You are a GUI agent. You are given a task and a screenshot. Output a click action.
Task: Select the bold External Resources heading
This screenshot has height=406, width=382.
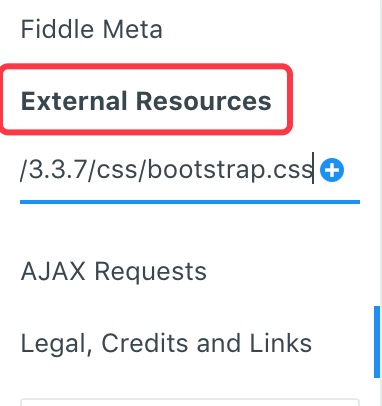(x=146, y=101)
